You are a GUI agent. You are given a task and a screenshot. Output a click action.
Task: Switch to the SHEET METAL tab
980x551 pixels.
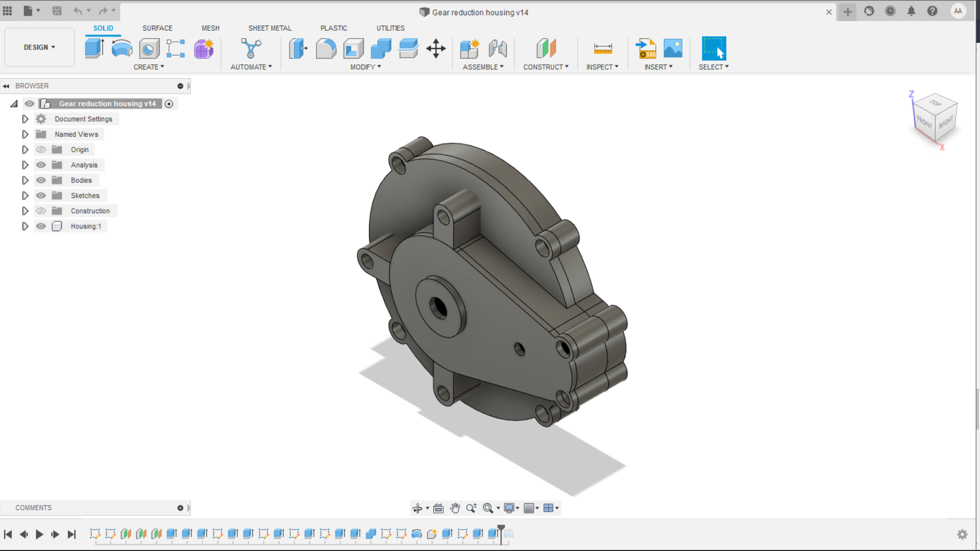coord(269,28)
